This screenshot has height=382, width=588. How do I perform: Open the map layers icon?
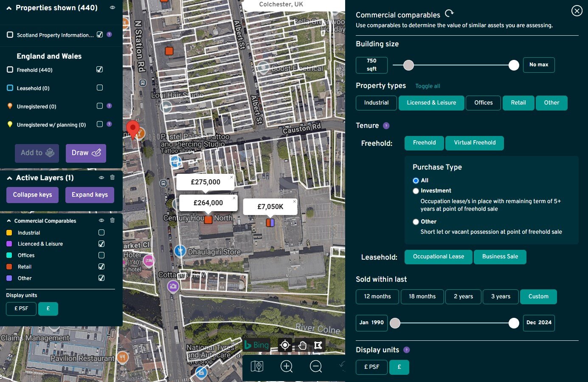coord(257,366)
